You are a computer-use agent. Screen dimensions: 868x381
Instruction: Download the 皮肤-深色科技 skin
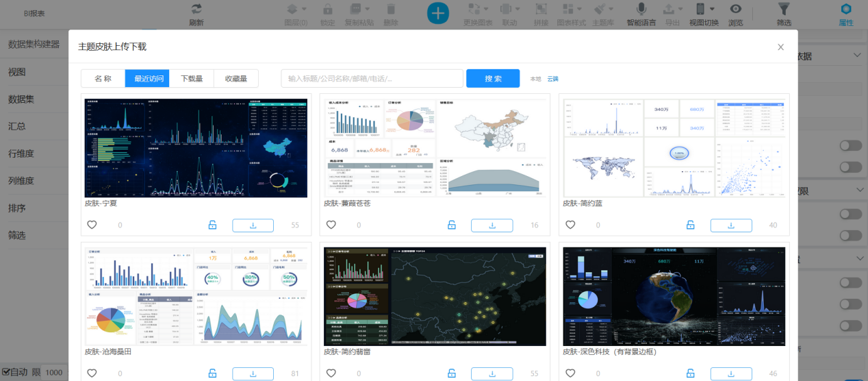pos(731,374)
